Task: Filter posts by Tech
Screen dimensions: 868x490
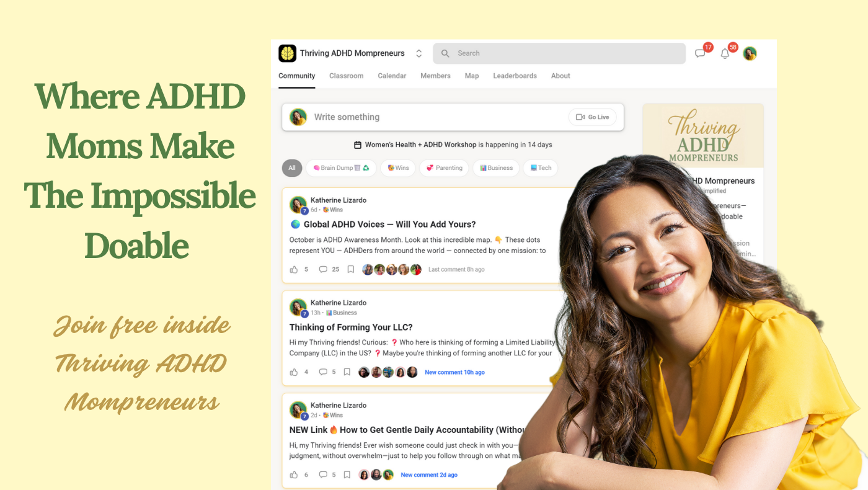Action: point(541,168)
